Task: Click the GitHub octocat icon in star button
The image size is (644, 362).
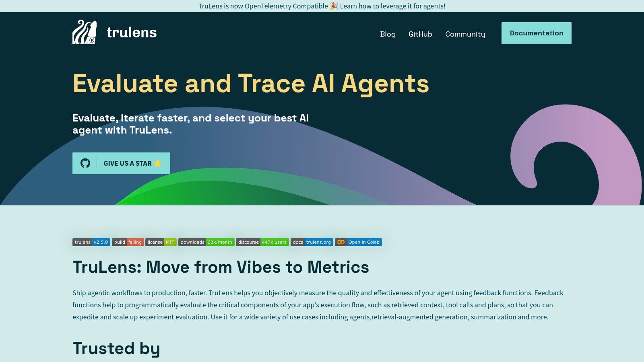Action: (x=85, y=163)
